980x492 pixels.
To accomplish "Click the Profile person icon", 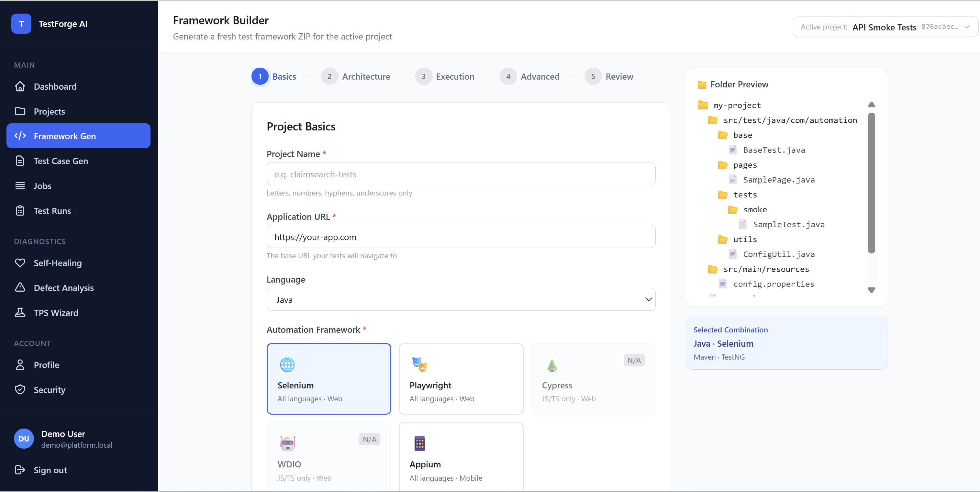I will (20, 364).
